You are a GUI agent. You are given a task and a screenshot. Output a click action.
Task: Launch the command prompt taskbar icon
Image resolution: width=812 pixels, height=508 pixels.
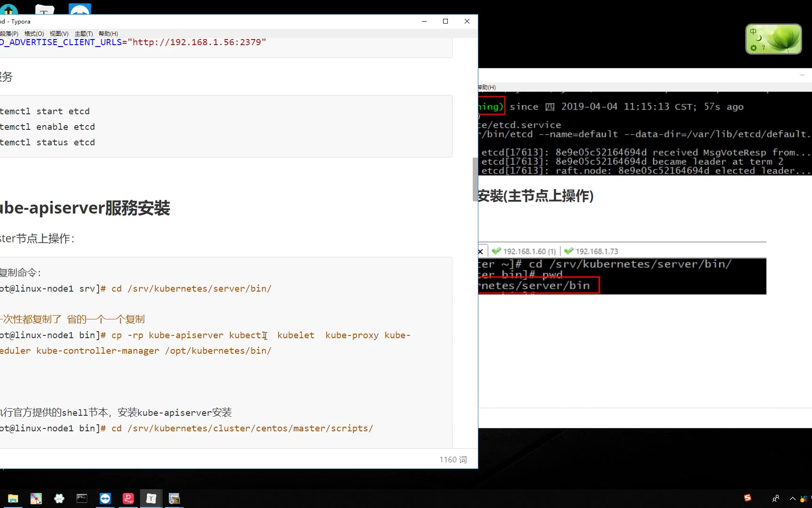tap(82, 499)
